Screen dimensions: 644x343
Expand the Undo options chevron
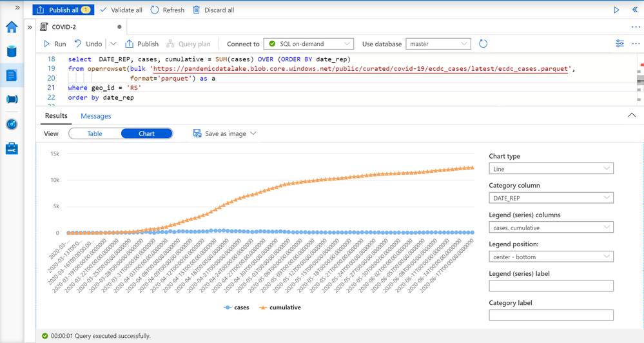pyautogui.click(x=113, y=44)
